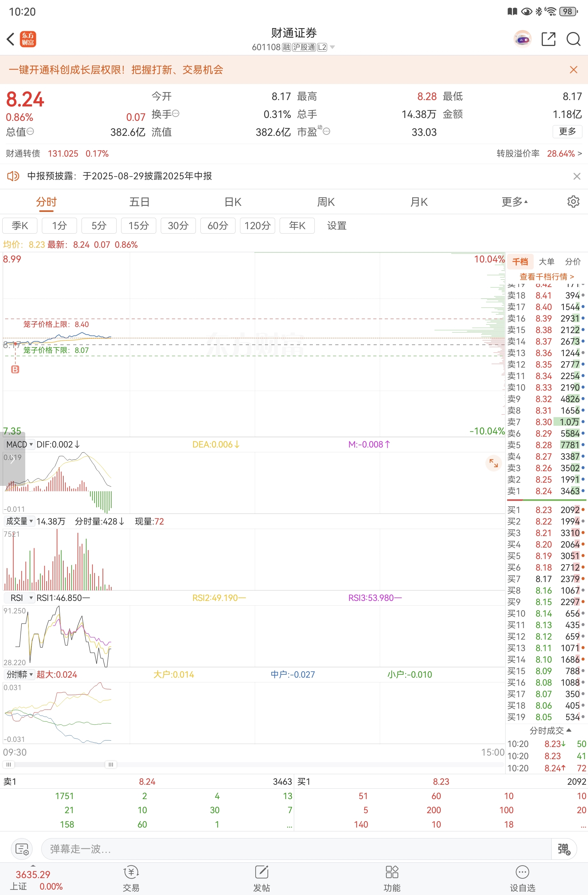Switch to the 分价 tab

coord(573,262)
